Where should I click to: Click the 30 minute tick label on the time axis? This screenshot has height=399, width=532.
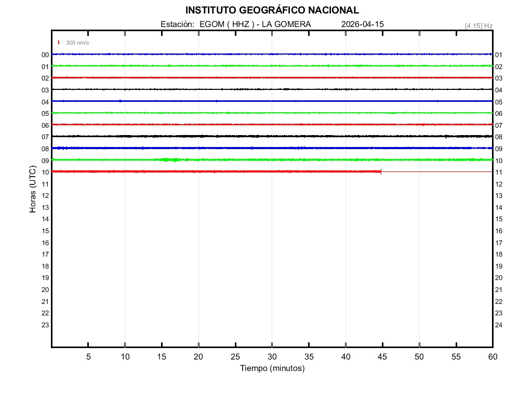[x=272, y=357]
